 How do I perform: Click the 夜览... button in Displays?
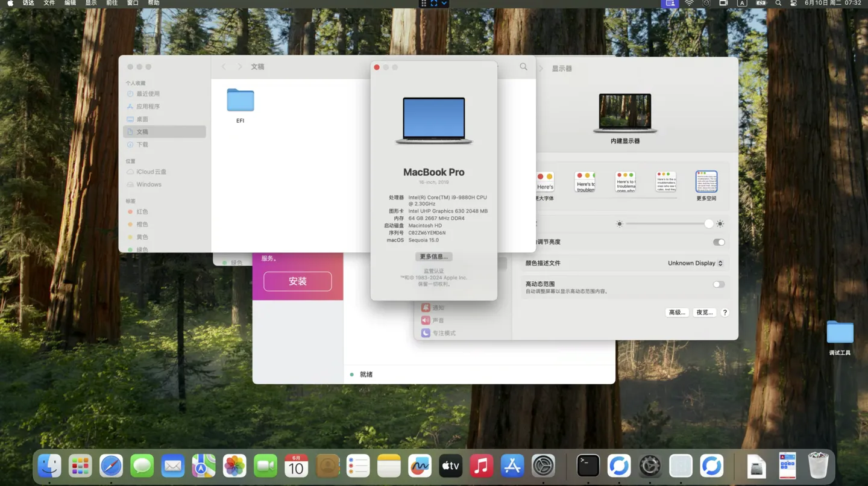coord(704,313)
